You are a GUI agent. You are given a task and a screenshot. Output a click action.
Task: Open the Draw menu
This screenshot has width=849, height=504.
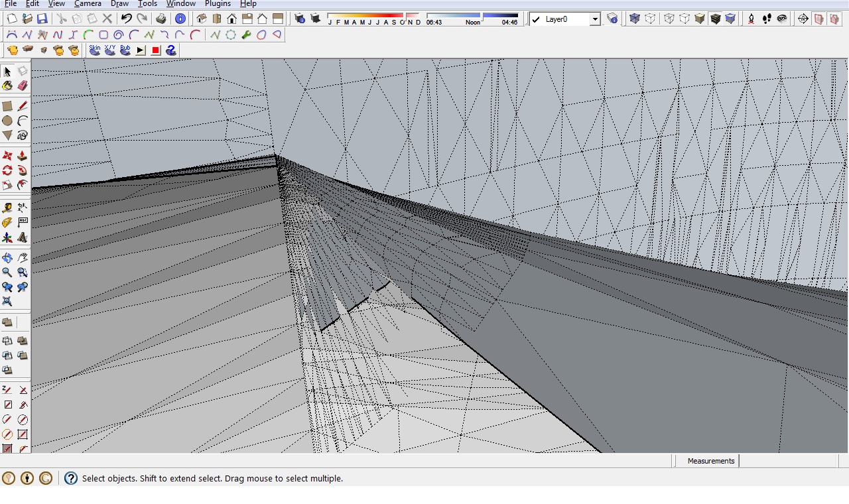tap(119, 4)
